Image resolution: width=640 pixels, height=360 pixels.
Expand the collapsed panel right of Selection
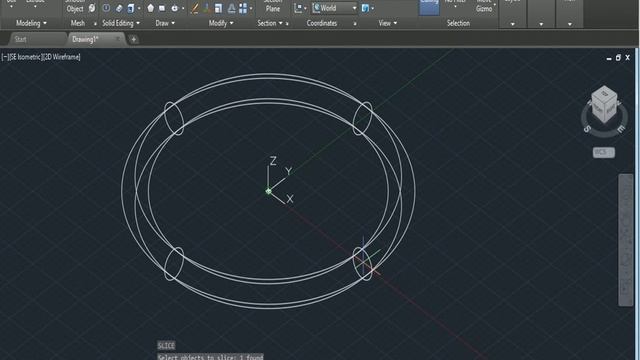513,24
